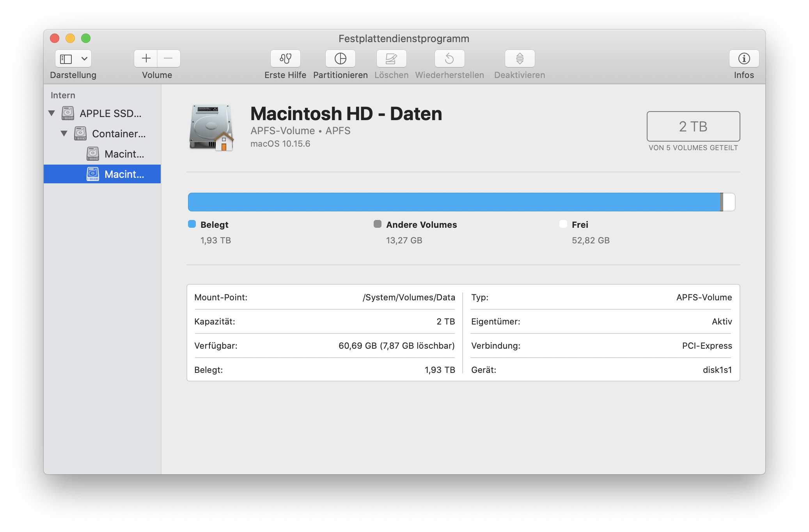Viewport: 809px width, 532px height.
Task: Click the Löschen erase icon
Action: click(x=391, y=59)
